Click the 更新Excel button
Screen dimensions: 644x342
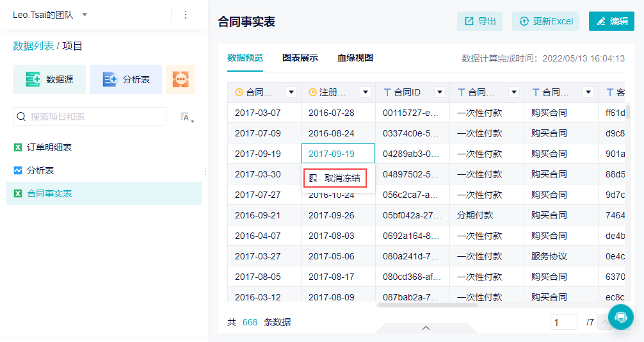pyautogui.click(x=545, y=21)
